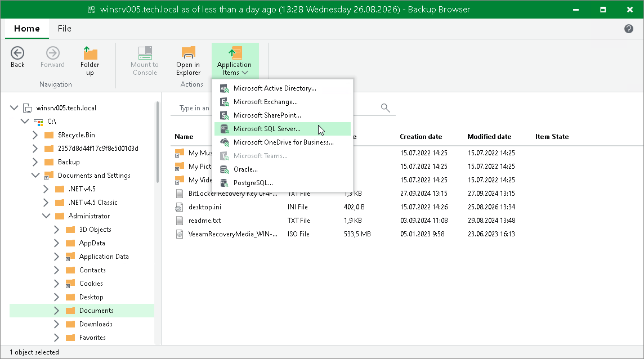Sort by the Name column header
This screenshot has height=359, width=644.
click(184, 137)
